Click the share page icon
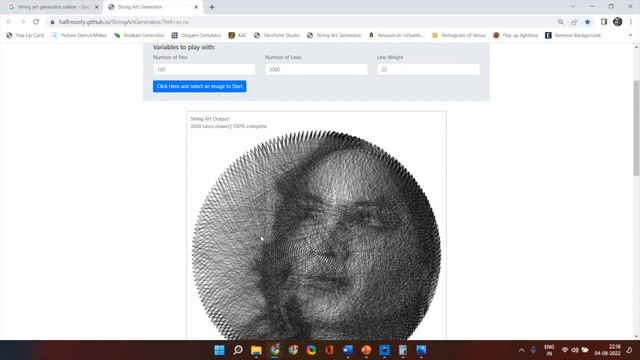Viewport: 640px width, 360px height. click(x=574, y=22)
